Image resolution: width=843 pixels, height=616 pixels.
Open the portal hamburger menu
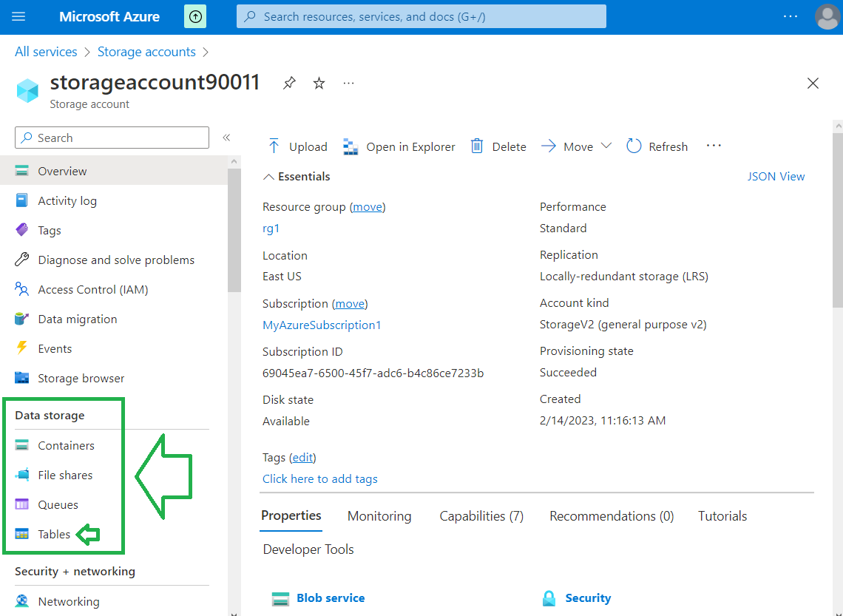pos(18,17)
